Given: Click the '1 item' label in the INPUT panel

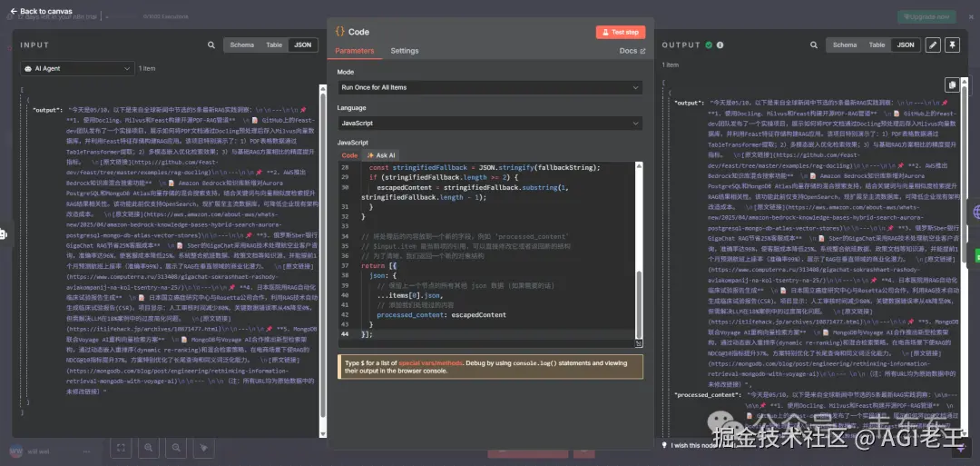Looking at the screenshot, I should (147, 68).
